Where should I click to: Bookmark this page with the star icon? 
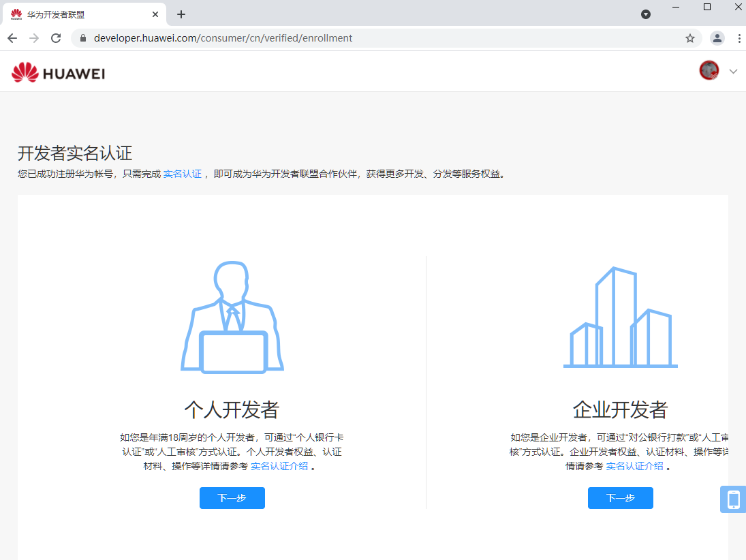click(690, 38)
